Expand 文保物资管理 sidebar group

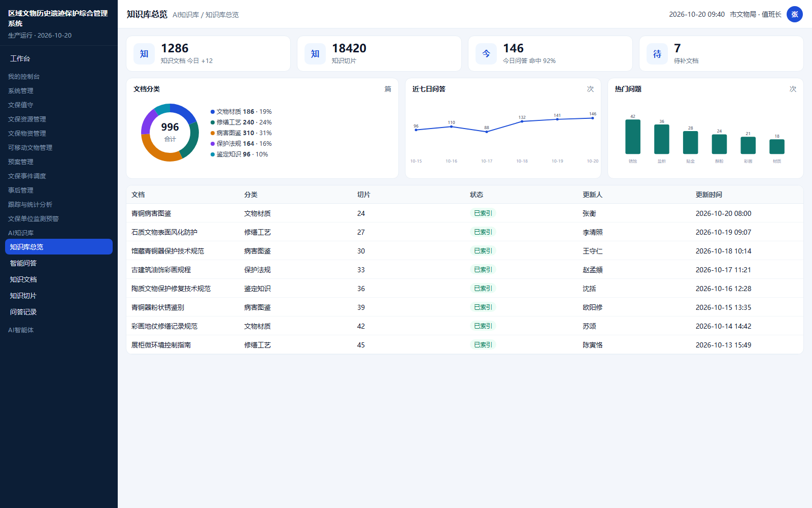coord(27,134)
